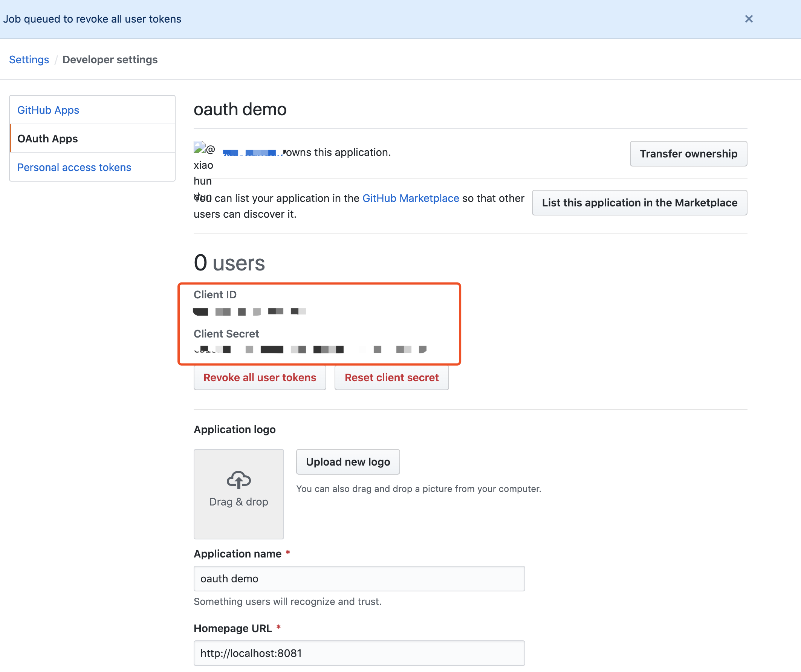Click the 'Application name' field label
The width and height of the screenshot is (801, 672).
coord(238,554)
